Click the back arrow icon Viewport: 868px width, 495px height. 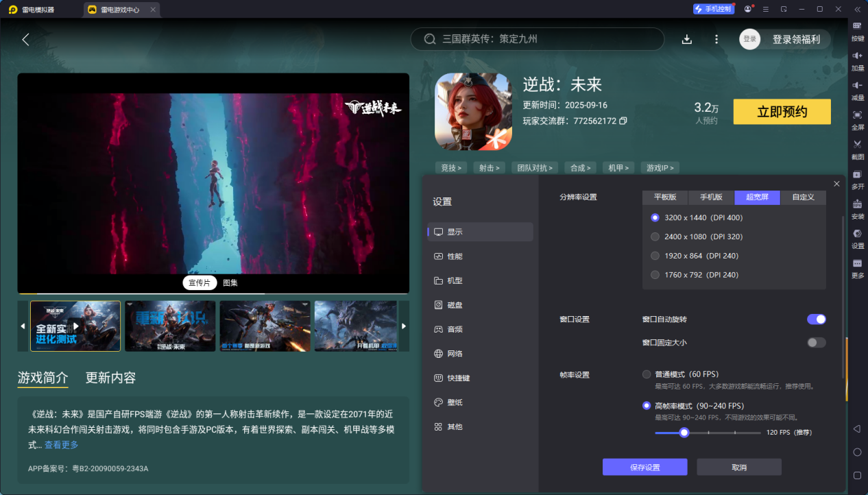pyautogui.click(x=26, y=40)
